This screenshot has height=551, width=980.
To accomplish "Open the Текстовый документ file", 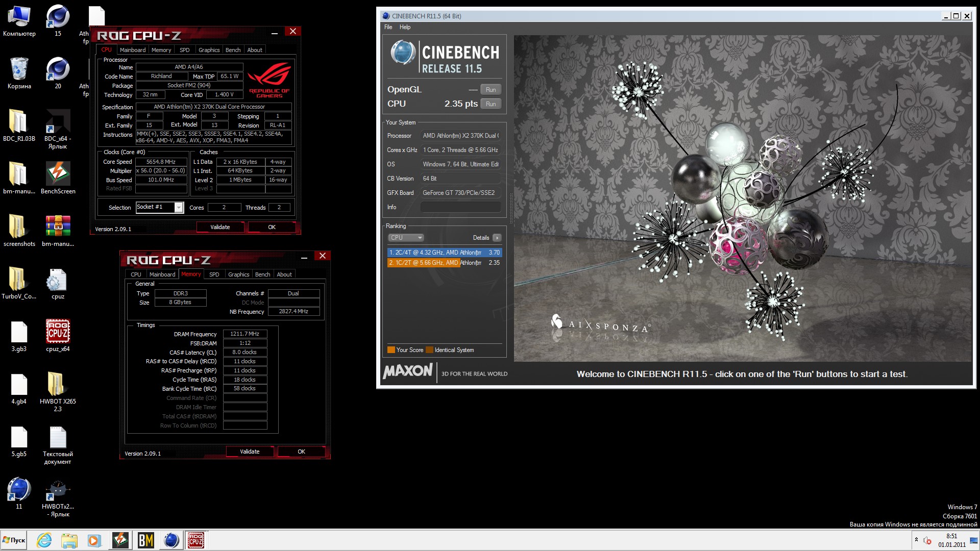I will (x=58, y=444).
